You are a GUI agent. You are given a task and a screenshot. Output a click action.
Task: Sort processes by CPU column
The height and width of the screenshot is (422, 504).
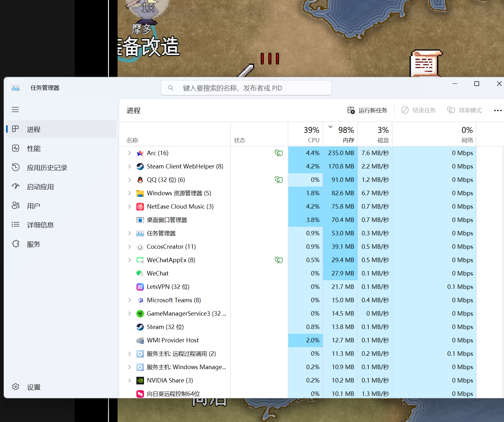(306, 134)
